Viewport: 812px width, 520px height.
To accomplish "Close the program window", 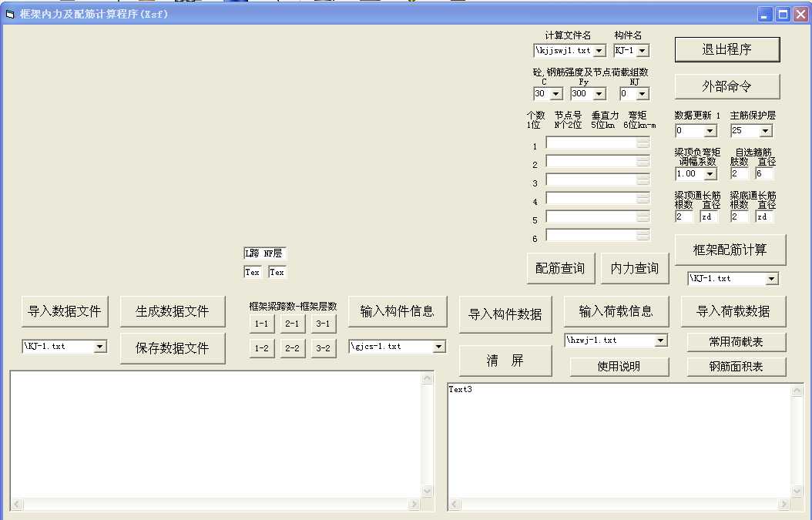I will pyautogui.click(x=800, y=15).
